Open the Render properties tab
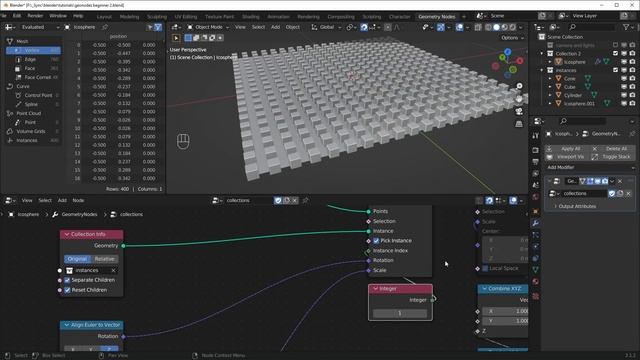Viewport: 640px width, 360px height. 536,150
